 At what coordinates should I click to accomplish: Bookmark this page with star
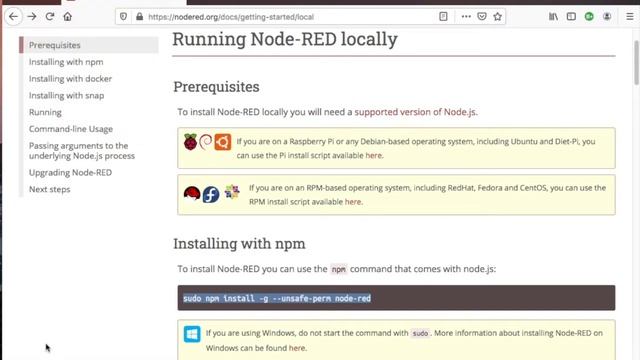(498, 17)
